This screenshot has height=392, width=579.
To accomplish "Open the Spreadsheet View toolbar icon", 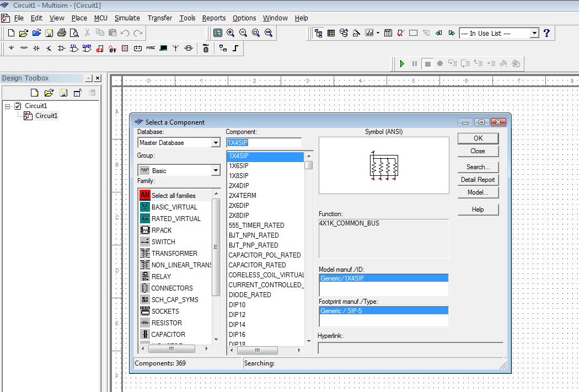I will pyautogui.click(x=331, y=33).
